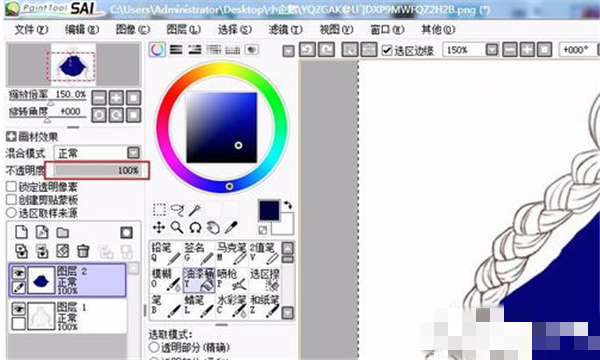Screen dimensions: 600x360
Task: Toggle the swatches panel icon
Action: 232,50
